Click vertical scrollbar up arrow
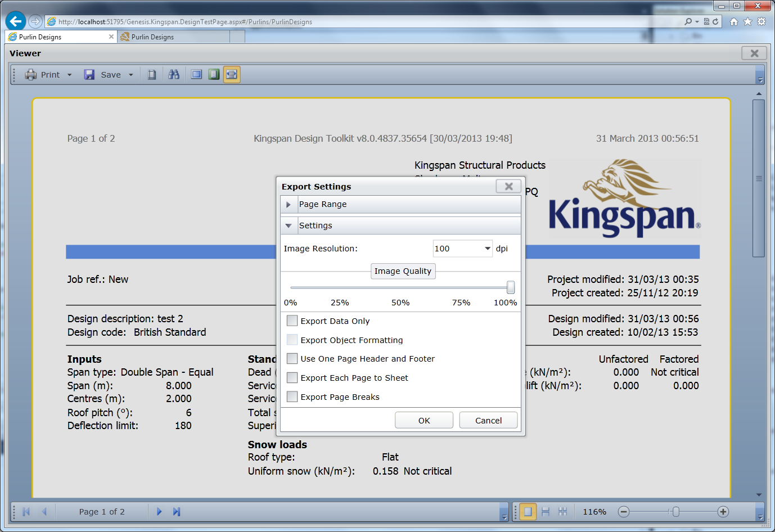This screenshot has width=775, height=532. (x=759, y=94)
